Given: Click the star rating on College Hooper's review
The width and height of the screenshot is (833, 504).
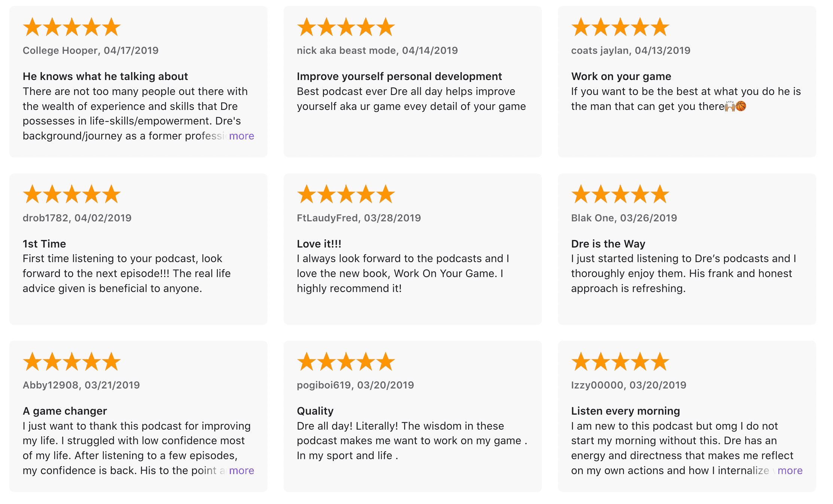Looking at the screenshot, I should click(71, 27).
